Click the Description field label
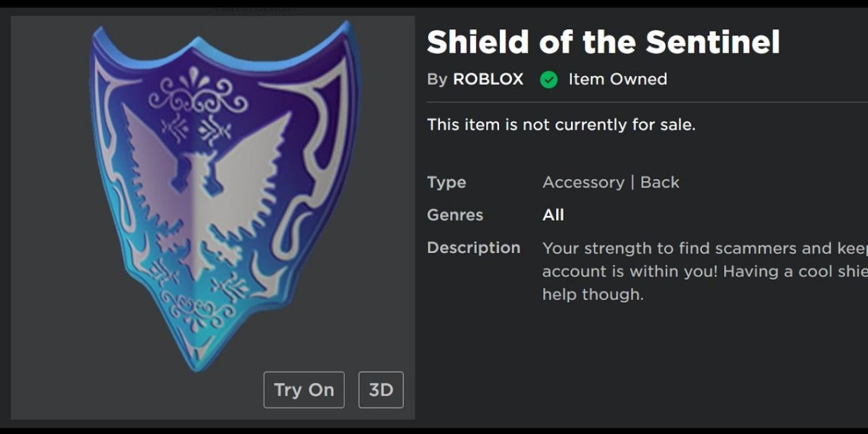This screenshot has width=868, height=434. (x=474, y=248)
